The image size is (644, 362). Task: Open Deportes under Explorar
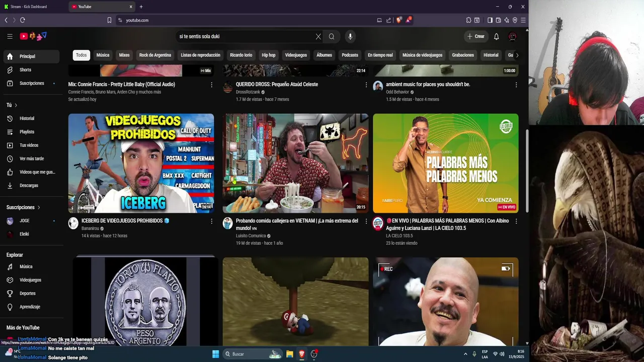pos(31,293)
